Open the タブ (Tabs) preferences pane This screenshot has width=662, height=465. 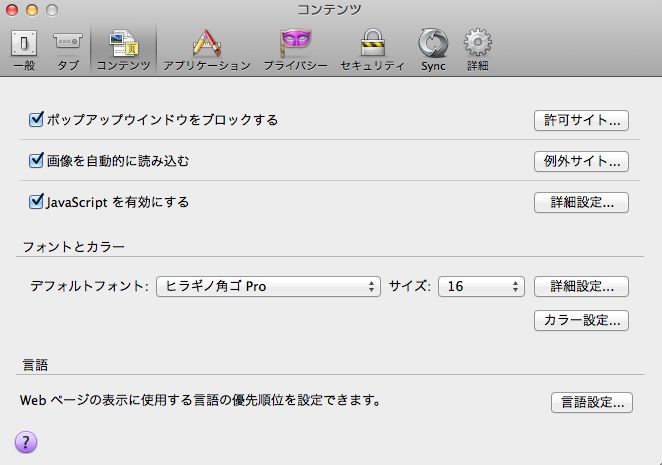[68, 48]
